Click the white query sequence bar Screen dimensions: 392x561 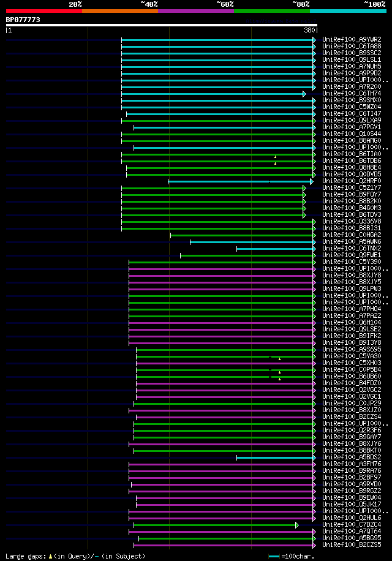click(161, 25)
